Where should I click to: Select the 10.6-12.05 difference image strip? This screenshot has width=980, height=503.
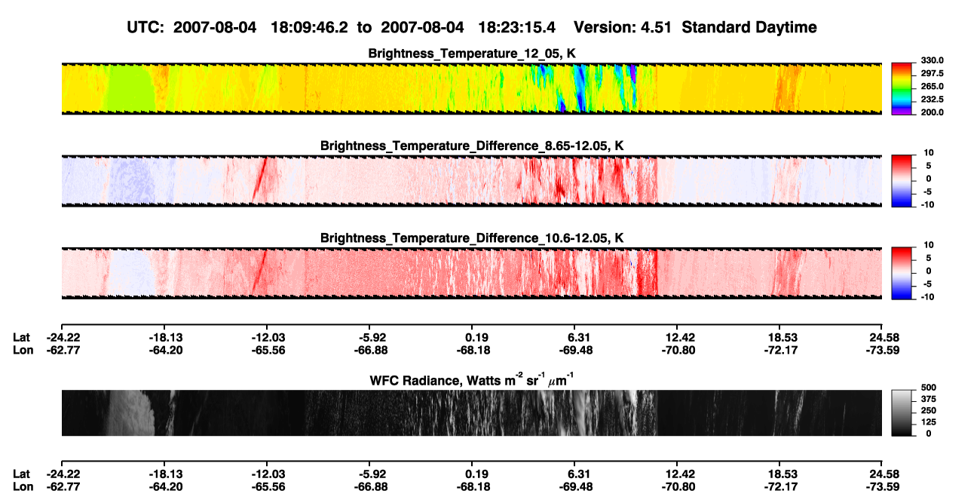(x=472, y=272)
